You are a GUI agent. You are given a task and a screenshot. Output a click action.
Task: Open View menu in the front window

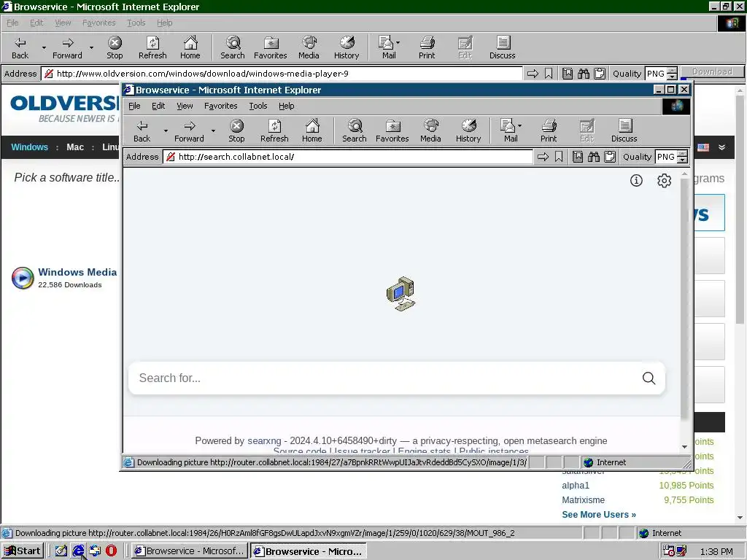(x=185, y=106)
